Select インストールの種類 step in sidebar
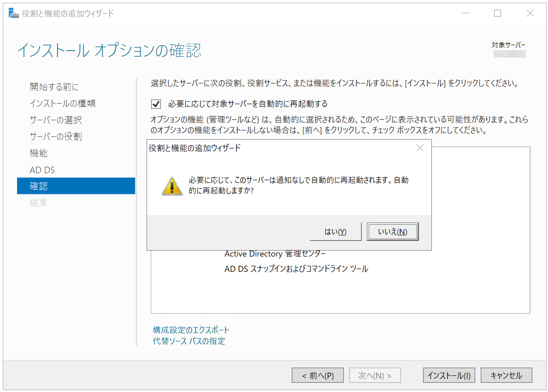 point(63,104)
